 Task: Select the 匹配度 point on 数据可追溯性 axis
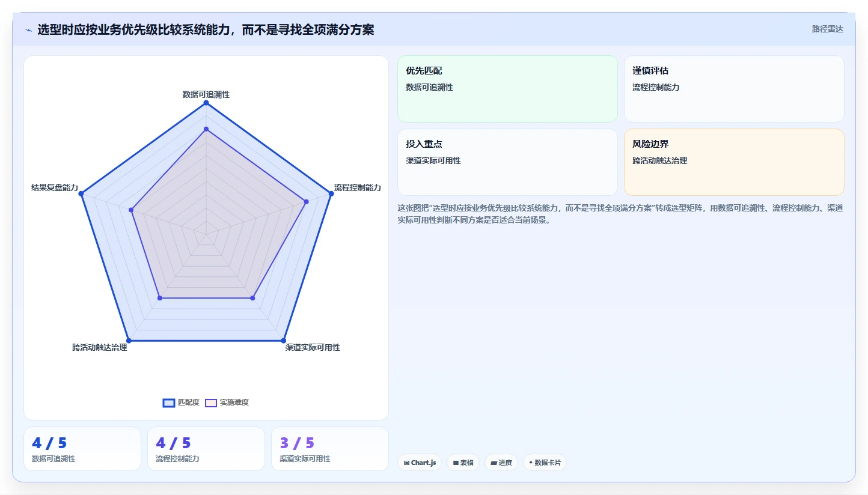point(206,103)
